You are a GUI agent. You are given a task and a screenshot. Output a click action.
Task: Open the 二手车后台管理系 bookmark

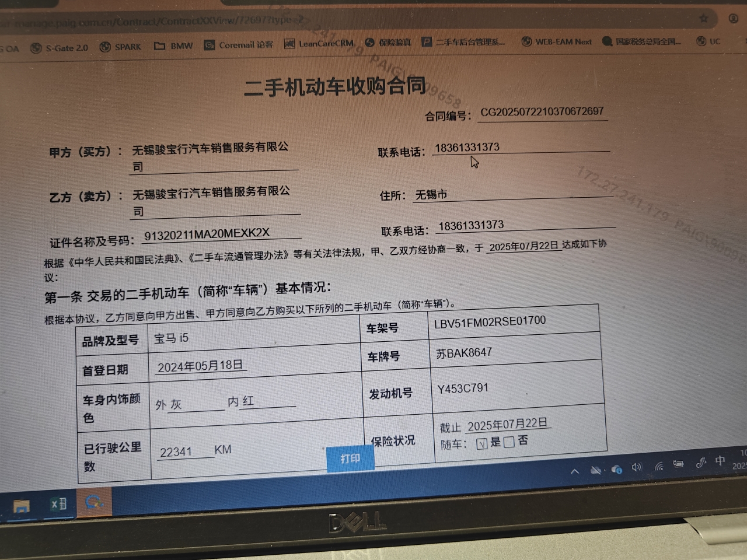click(x=463, y=41)
